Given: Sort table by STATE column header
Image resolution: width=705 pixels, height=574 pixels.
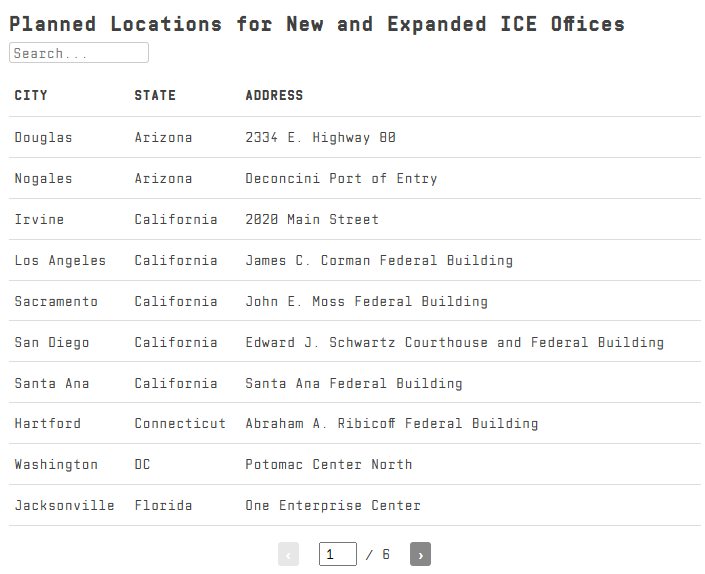Looking at the screenshot, I should (x=155, y=96).
